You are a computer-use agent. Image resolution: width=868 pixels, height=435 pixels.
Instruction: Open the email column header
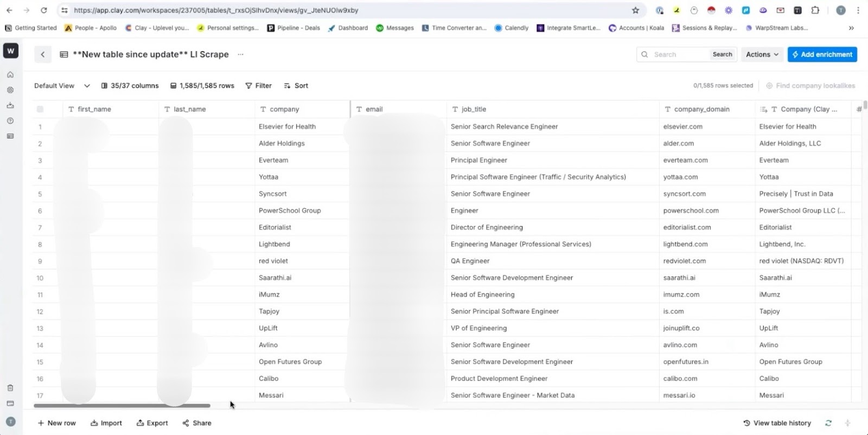pos(399,109)
